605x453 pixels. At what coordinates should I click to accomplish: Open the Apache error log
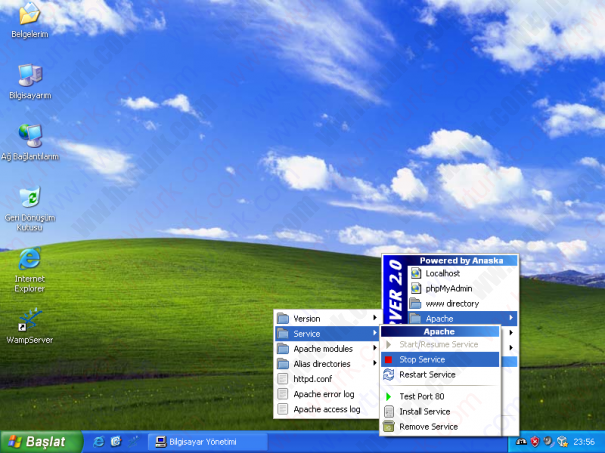click(327, 394)
